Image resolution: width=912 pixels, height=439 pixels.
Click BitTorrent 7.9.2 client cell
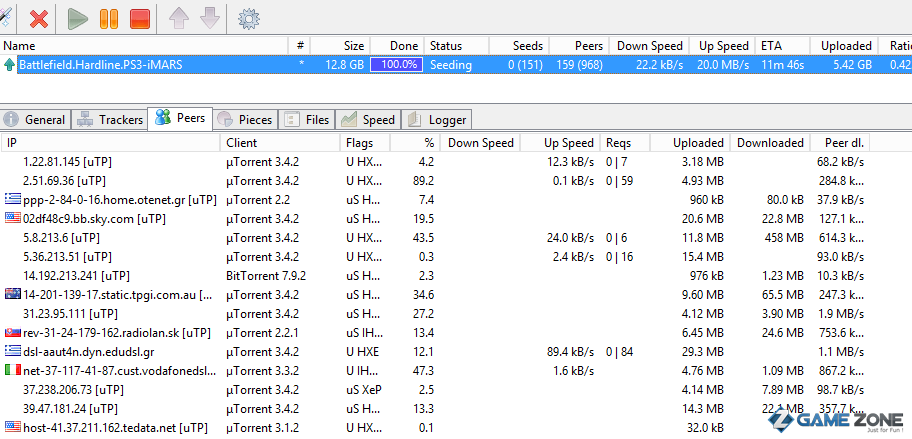pyautogui.click(x=266, y=276)
